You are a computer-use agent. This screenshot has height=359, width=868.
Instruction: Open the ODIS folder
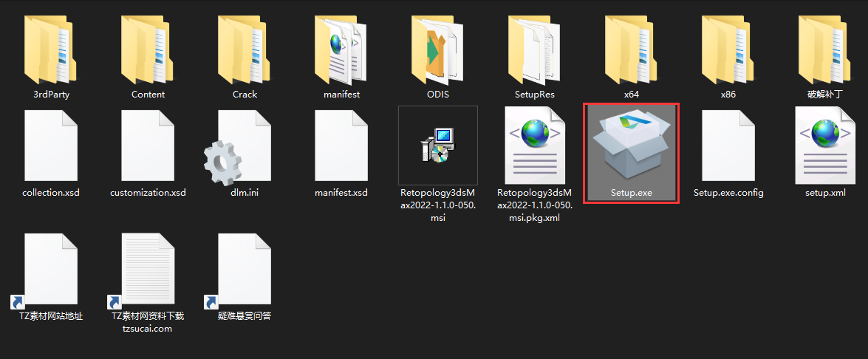click(437, 50)
